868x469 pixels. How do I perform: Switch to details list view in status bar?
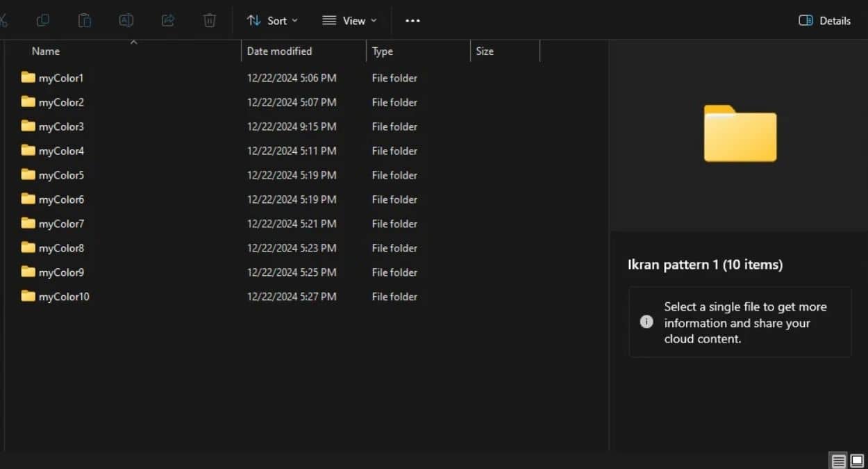click(x=839, y=461)
